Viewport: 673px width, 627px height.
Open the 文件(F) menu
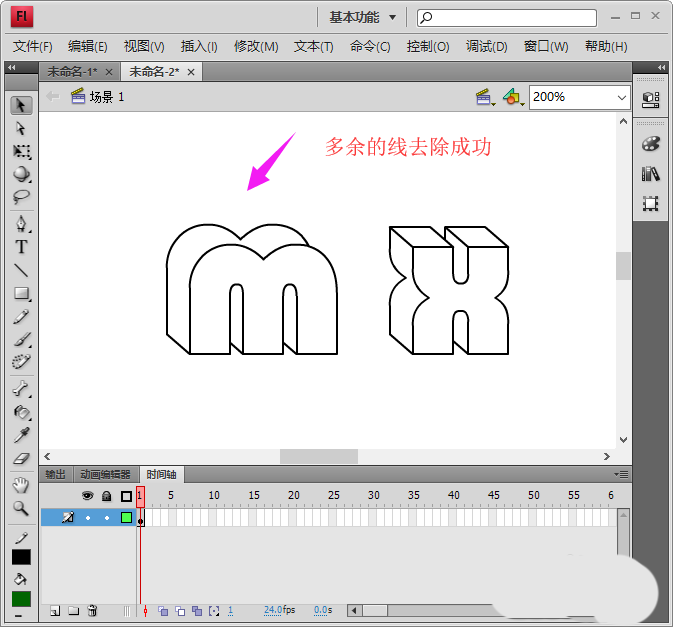coord(33,46)
